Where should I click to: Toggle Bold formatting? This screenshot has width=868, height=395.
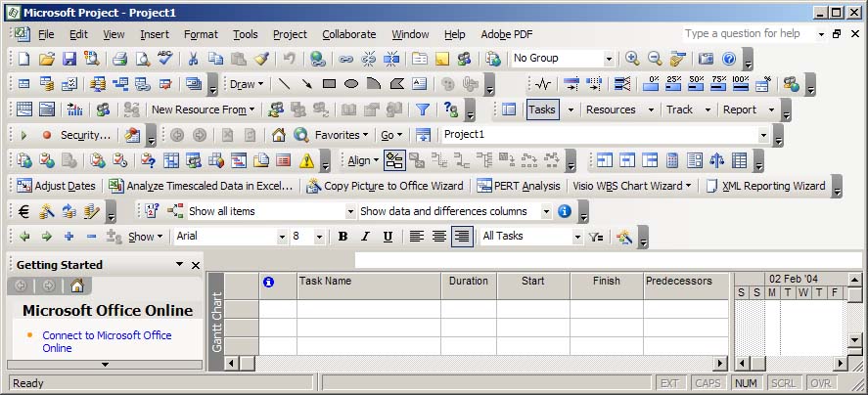click(x=343, y=237)
